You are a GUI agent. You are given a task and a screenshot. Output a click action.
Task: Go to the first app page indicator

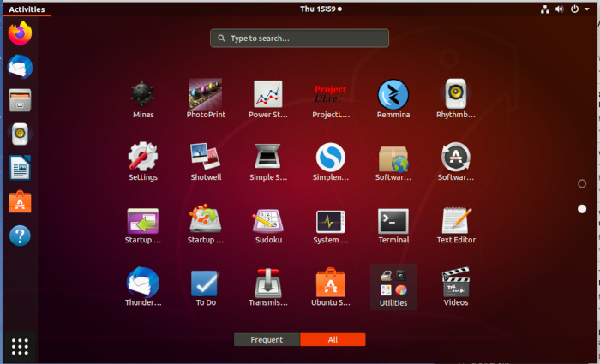pos(582,183)
